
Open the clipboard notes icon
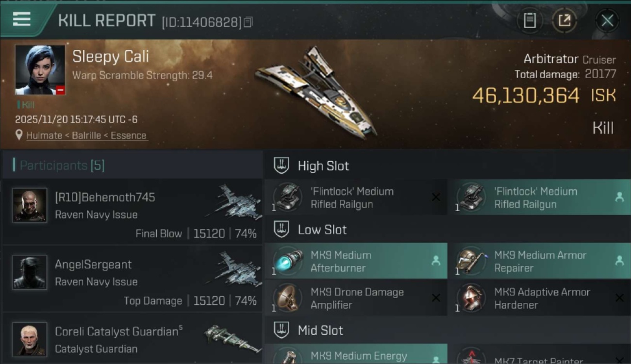(530, 20)
